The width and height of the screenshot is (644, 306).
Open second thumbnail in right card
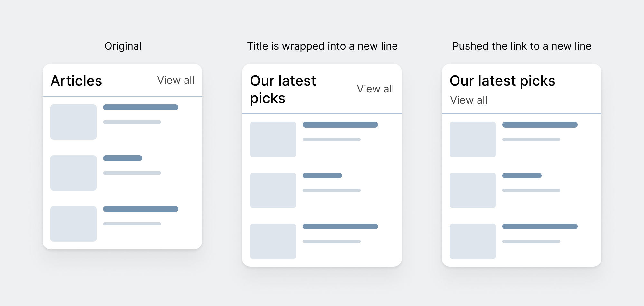473,190
